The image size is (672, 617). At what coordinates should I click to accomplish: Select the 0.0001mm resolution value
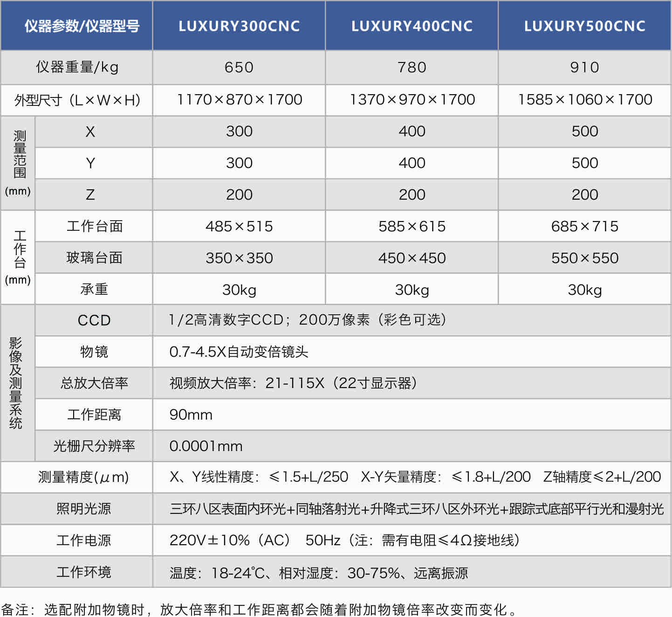(206, 446)
